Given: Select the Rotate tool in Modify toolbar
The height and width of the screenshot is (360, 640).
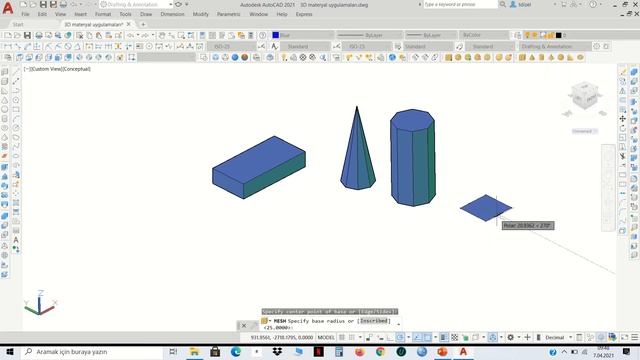Looking at the screenshot, I should 622,128.
